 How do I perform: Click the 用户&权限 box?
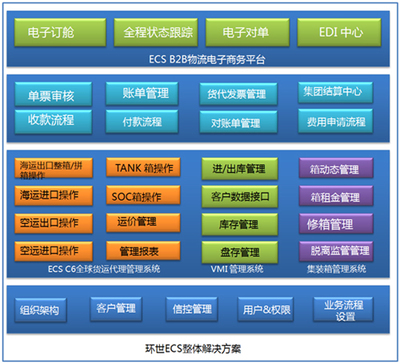[266, 310]
